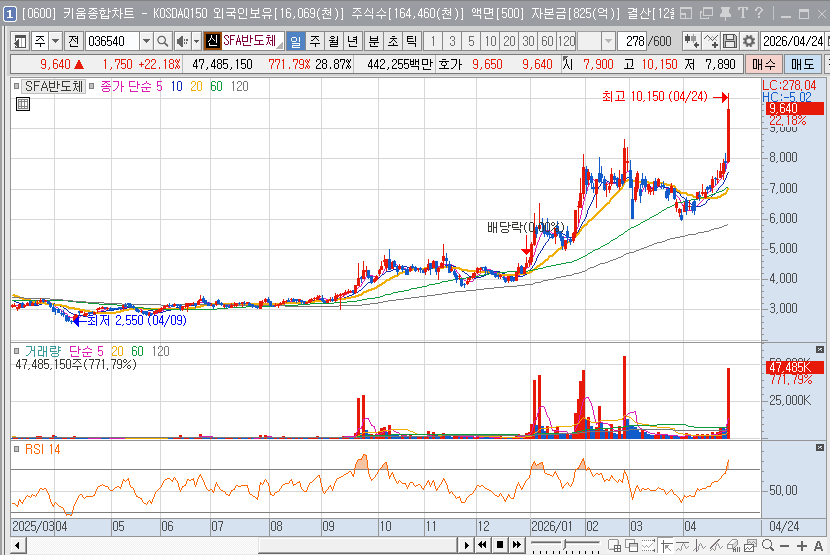830x555 pixels.
Task: Click the speaker sound alert icon
Action: coord(182,41)
